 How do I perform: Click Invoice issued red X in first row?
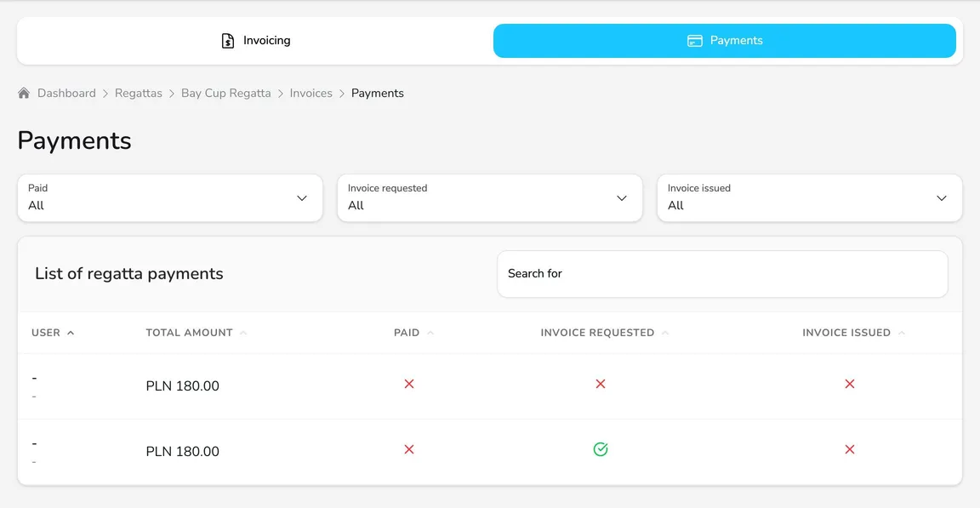(x=850, y=384)
